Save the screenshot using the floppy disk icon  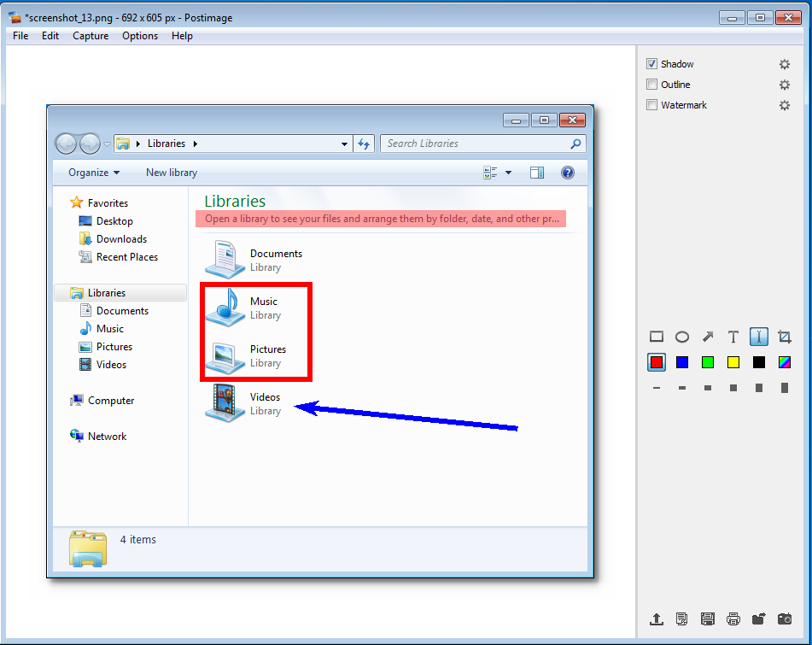(708, 619)
